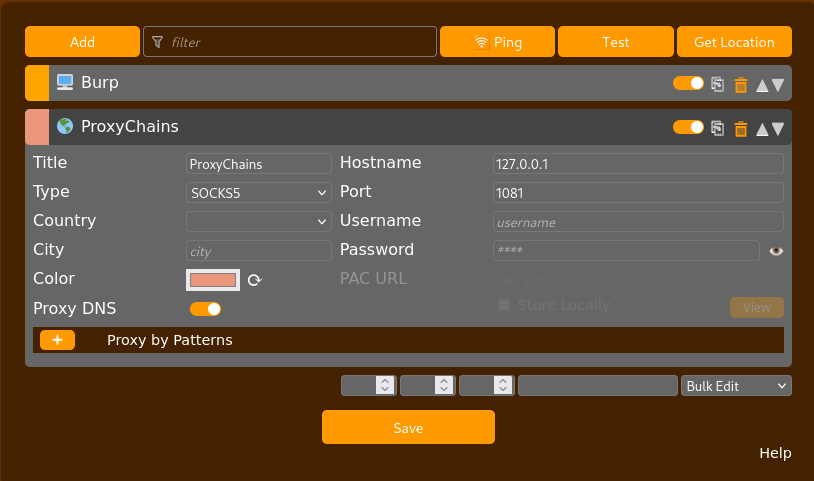Open the Country dropdown
Image resolution: width=814 pixels, height=481 pixels.
(259, 222)
